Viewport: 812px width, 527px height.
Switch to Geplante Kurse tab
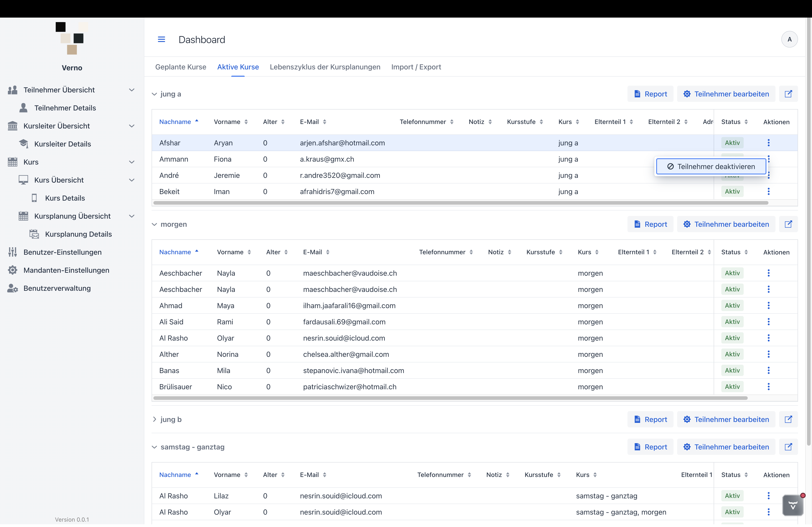click(x=180, y=67)
